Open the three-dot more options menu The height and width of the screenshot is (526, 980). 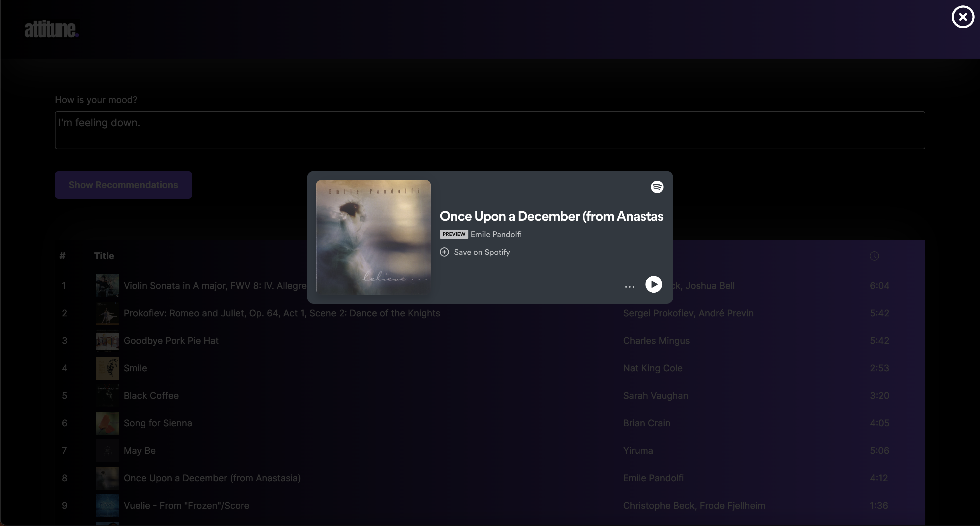pyautogui.click(x=629, y=287)
